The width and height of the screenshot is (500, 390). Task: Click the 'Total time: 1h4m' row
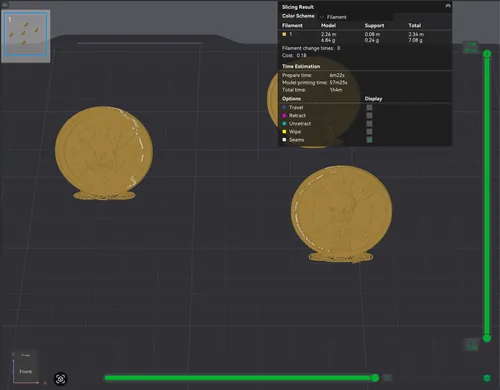click(x=312, y=90)
